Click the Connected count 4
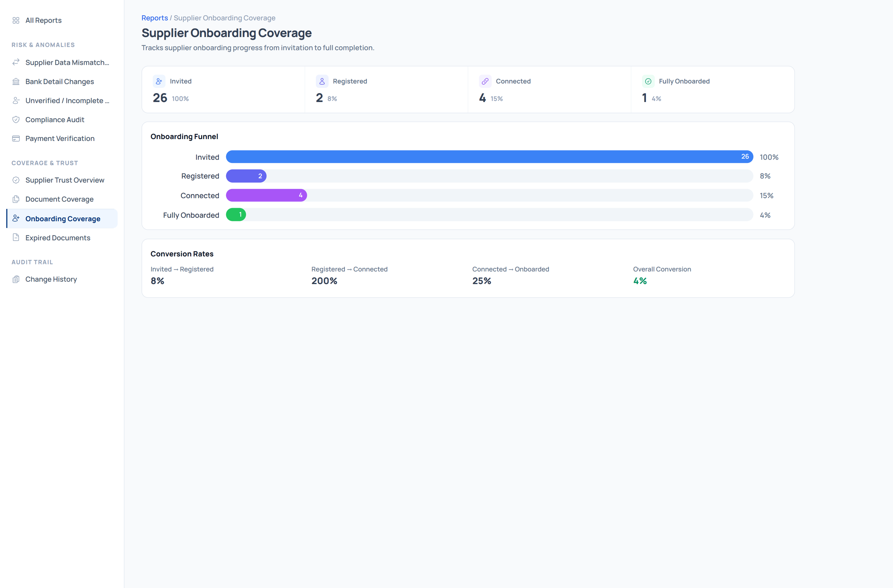Image resolution: width=893 pixels, height=588 pixels. pos(483,98)
